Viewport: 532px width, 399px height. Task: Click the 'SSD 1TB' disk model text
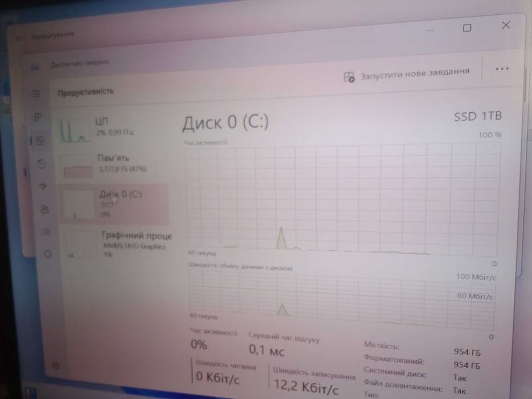(478, 116)
